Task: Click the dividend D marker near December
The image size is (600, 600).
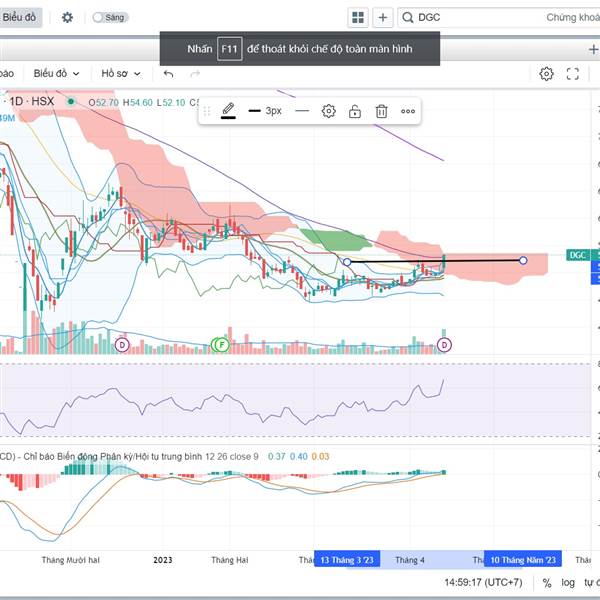Action: pyautogui.click(x=122, y=345)
